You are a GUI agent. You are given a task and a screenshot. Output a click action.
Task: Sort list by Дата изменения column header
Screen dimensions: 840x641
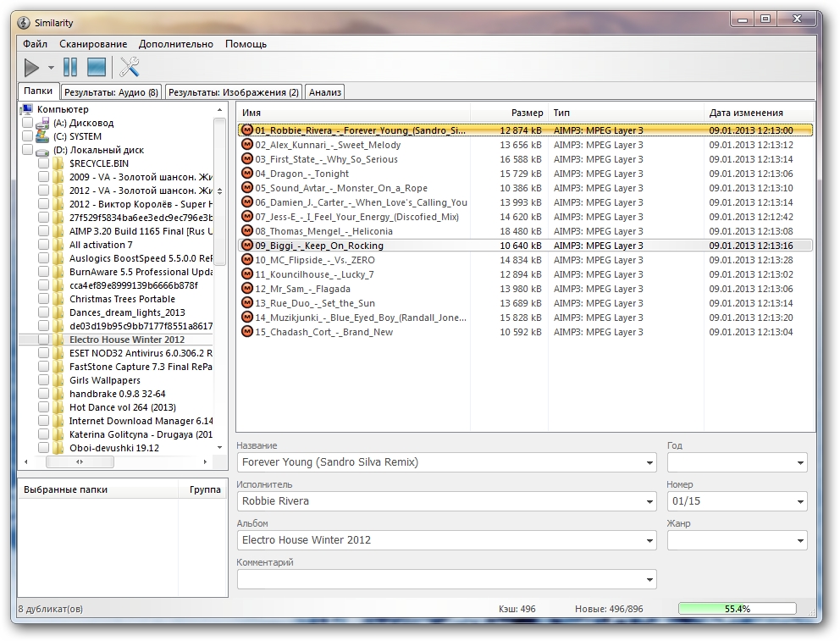745,113
